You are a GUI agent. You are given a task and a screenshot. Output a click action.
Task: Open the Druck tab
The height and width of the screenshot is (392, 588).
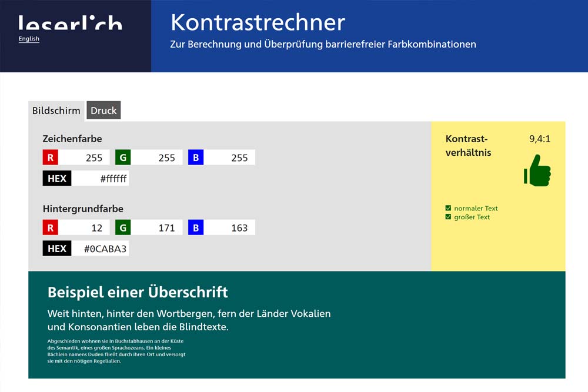click(x=103, y=110)
